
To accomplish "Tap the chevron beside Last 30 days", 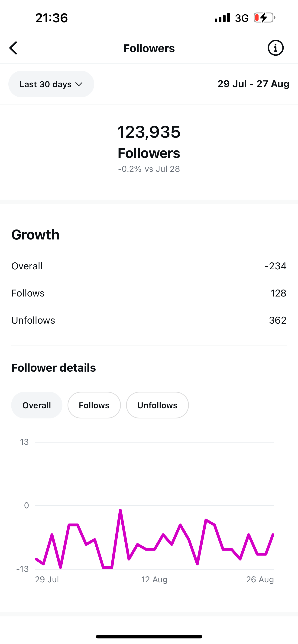I will click(x=79, y=84).
